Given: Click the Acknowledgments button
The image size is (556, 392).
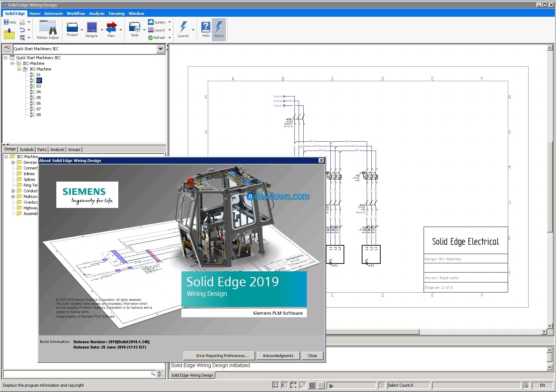Looking at the screenshot, I should 278,356.
